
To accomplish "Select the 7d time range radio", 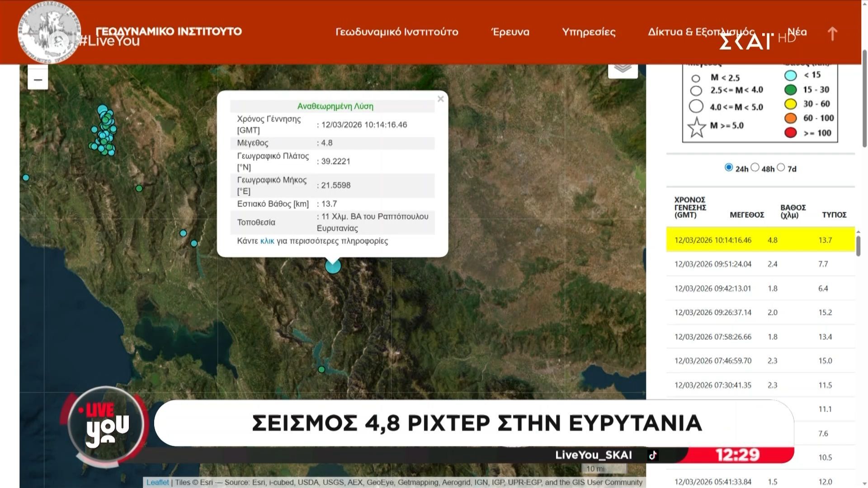I will [x=781, y=167].
